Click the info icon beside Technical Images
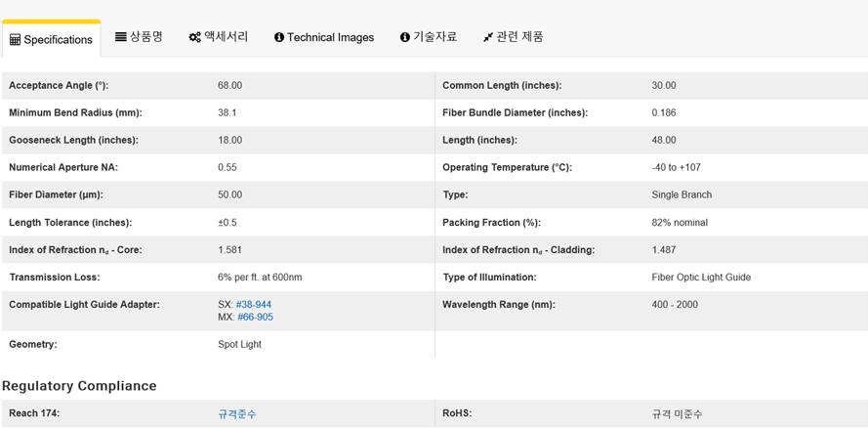868x429 pixels. click(x=279, y=37)
